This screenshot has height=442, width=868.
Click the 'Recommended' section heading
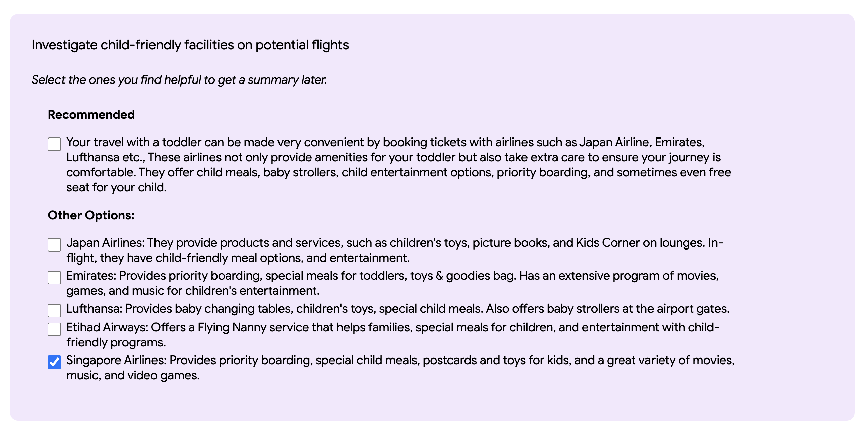[x=91, y=115]
